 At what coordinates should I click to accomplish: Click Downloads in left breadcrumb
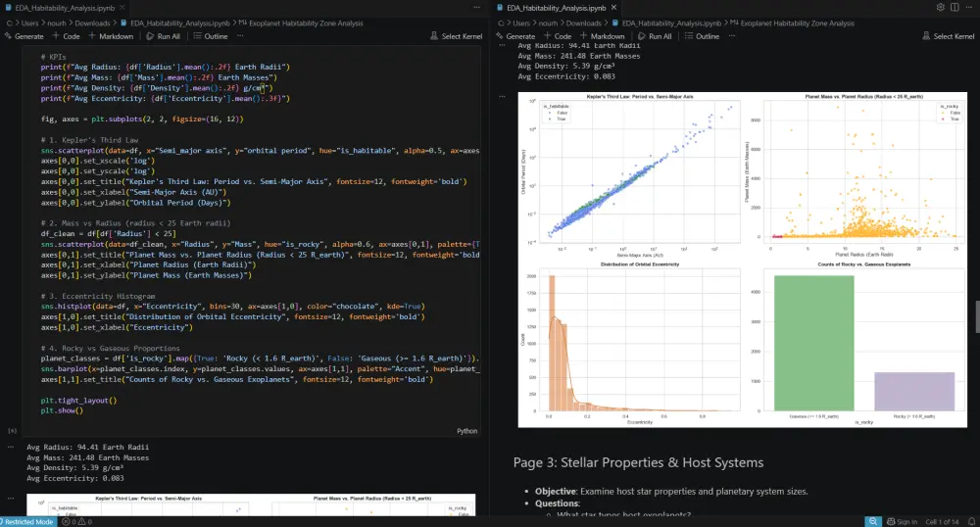point(92,24)
